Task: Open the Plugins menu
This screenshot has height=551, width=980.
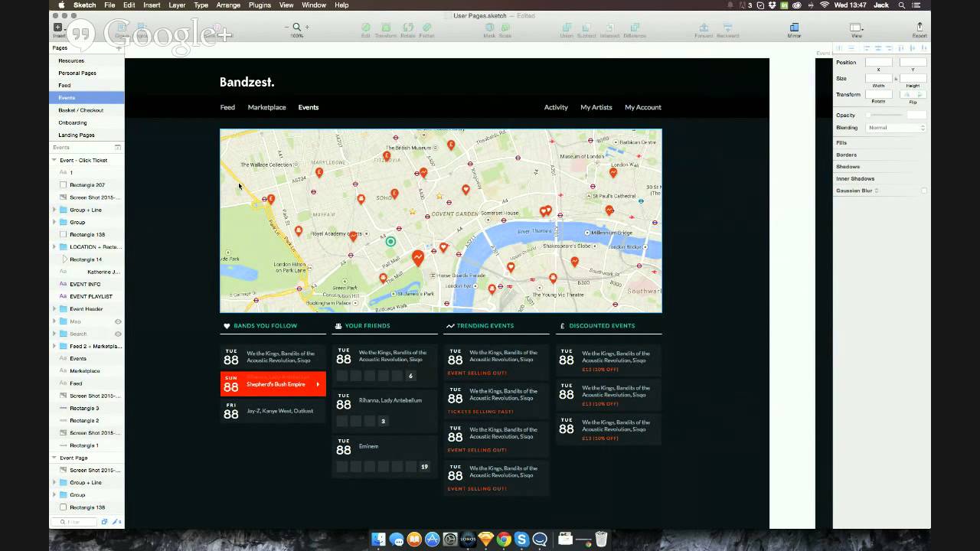Action: click(260, 5)
